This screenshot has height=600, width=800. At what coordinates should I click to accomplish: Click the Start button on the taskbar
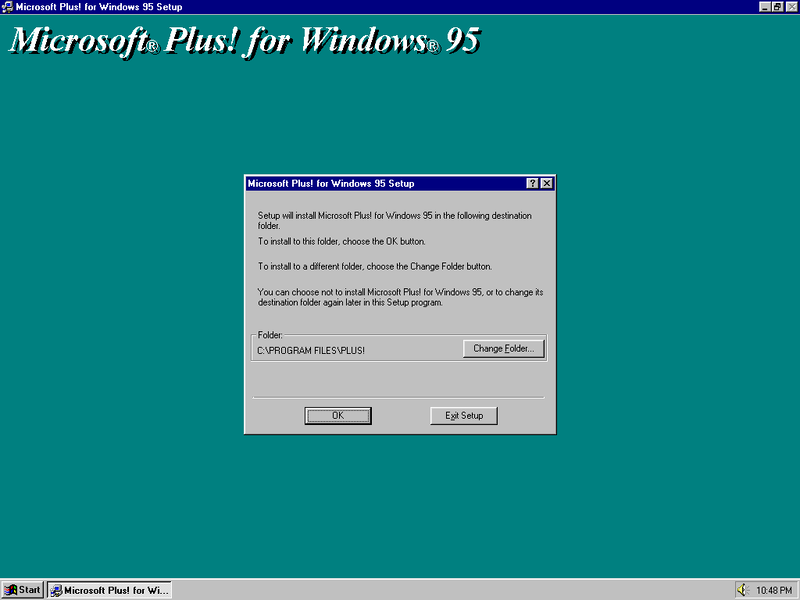pyautogui.click(x=21, y=589)
